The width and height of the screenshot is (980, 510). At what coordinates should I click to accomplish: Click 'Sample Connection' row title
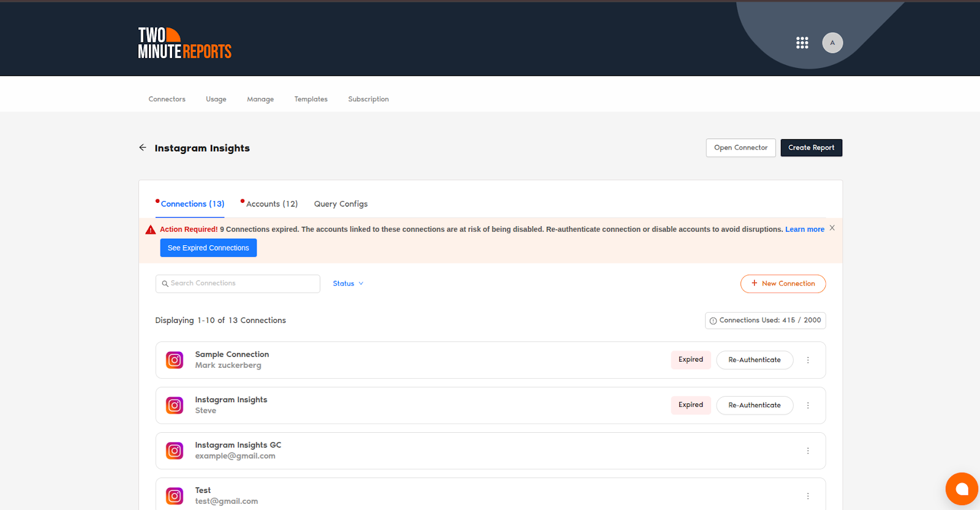point(232,354)
